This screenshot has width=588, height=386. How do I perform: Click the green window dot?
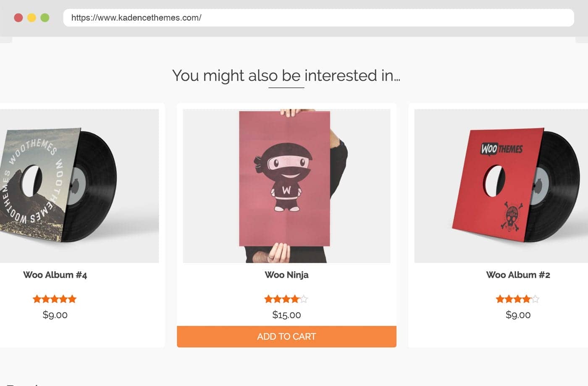[45, 18]
